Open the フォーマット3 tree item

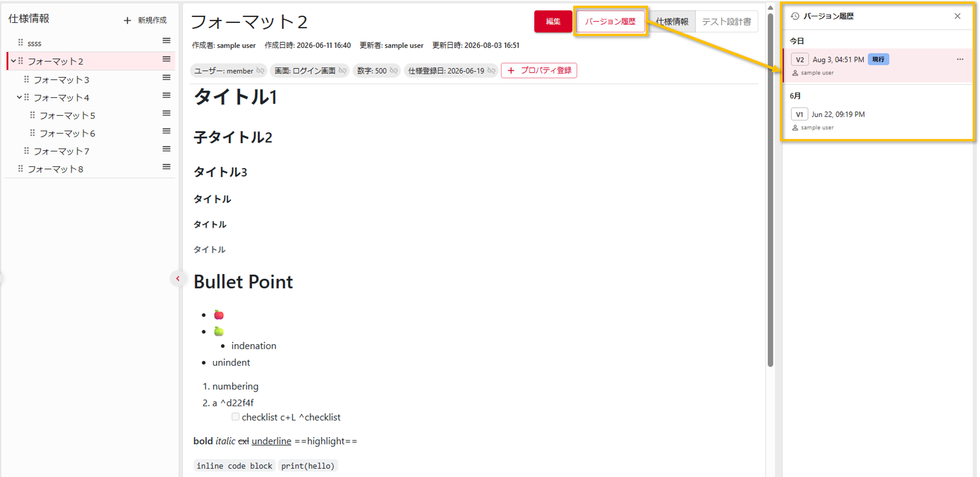[61, 79]
